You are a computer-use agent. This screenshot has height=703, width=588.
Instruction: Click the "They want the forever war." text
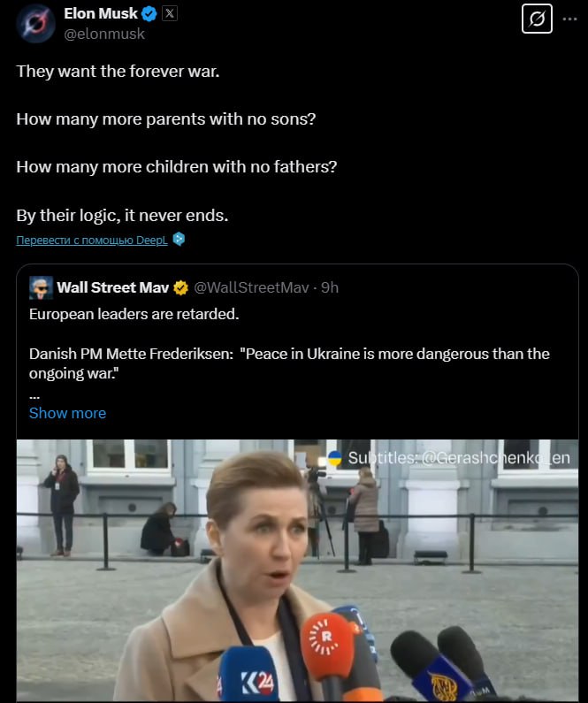click(x=118, y=71)
